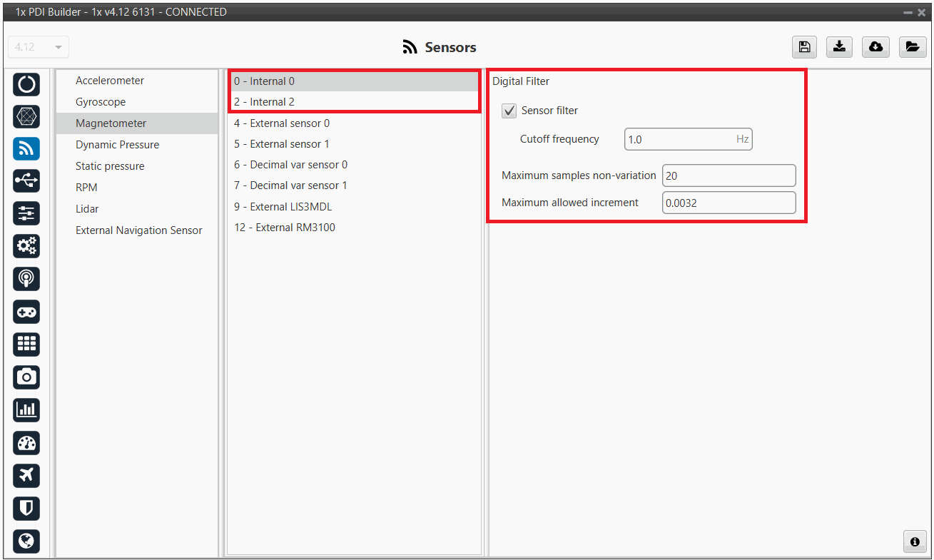Open the bar chart sidebar icon
Screen dimensions: 934x560
[26, 409]
